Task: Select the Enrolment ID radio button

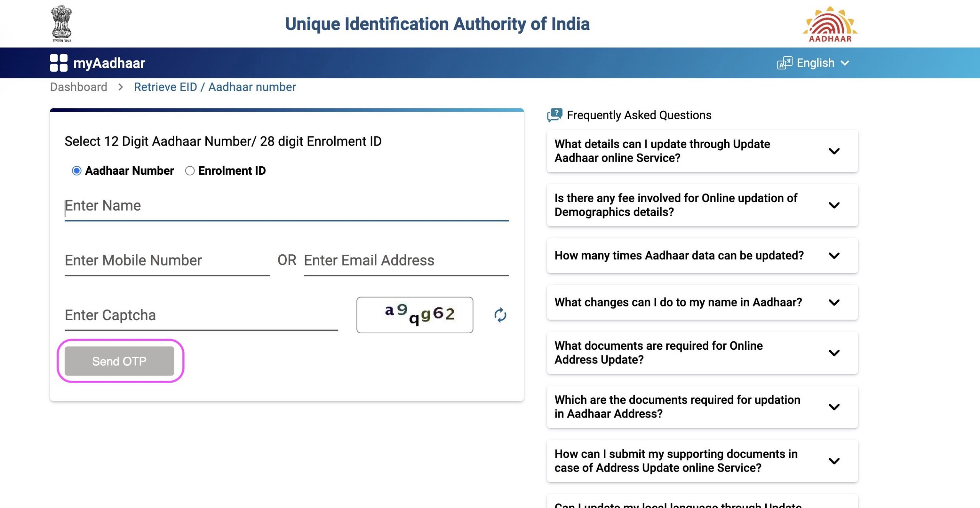Action: click(x=189, y=170)
